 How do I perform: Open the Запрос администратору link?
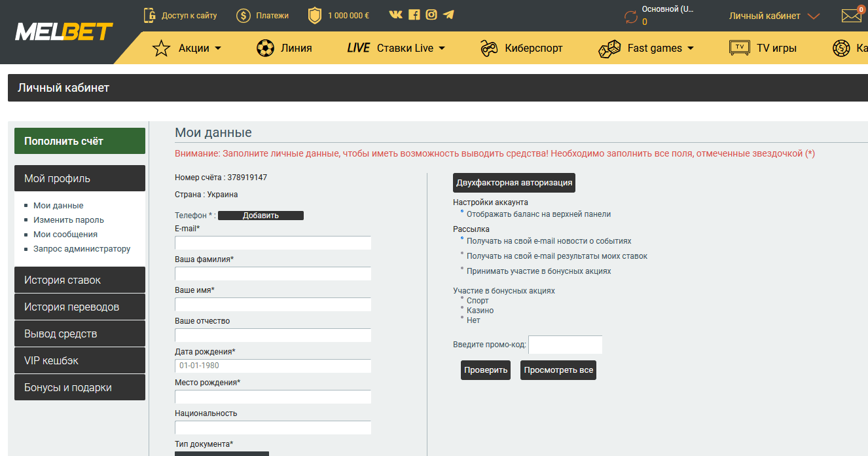point(82,249)
